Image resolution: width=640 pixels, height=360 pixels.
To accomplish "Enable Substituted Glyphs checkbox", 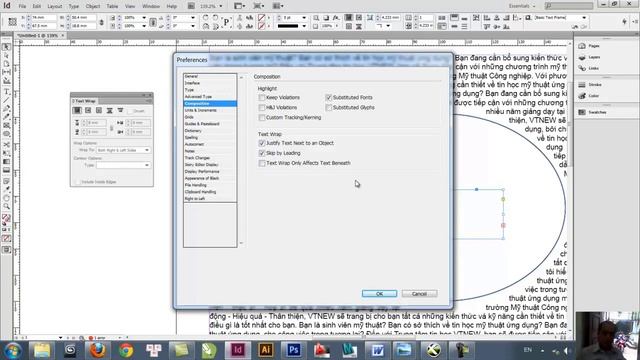I will [x=329, y=107].
